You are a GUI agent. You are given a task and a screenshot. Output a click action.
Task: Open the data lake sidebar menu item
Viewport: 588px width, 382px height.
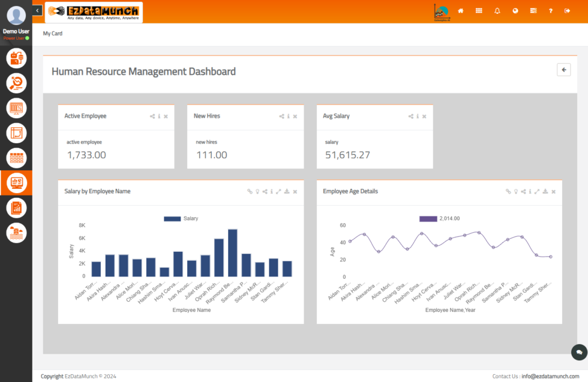coord(16,233)
